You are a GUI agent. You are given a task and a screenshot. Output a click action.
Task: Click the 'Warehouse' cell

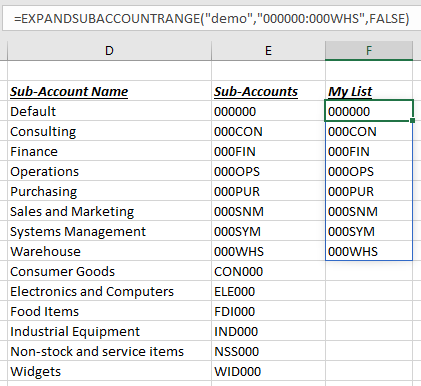point(109,251)
